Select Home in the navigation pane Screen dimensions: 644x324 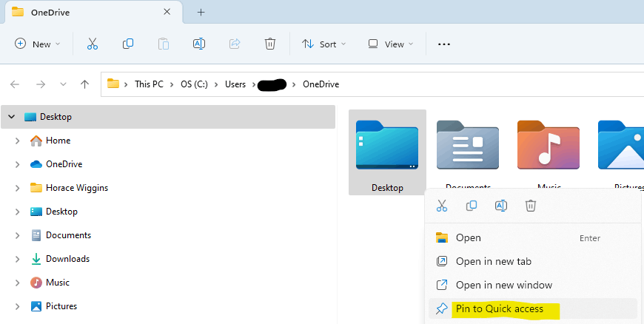point(58,141)
